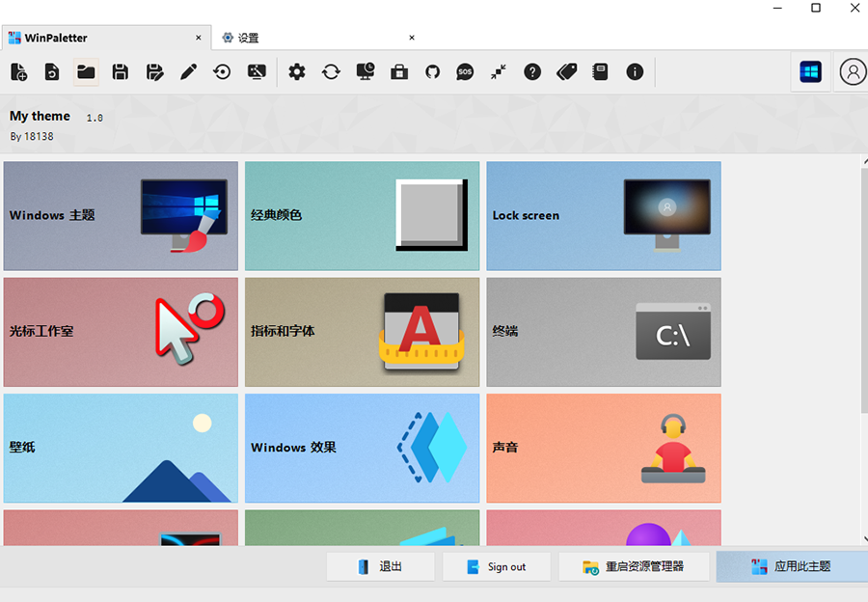Open help with the question mark icon
Screen dimensions: 868x602
[x=532, y=72]
